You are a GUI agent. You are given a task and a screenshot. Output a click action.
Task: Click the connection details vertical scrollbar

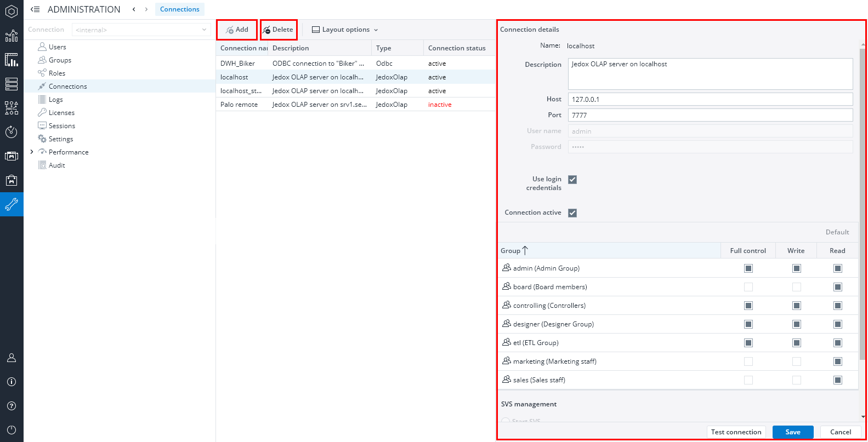coord(863,204)
